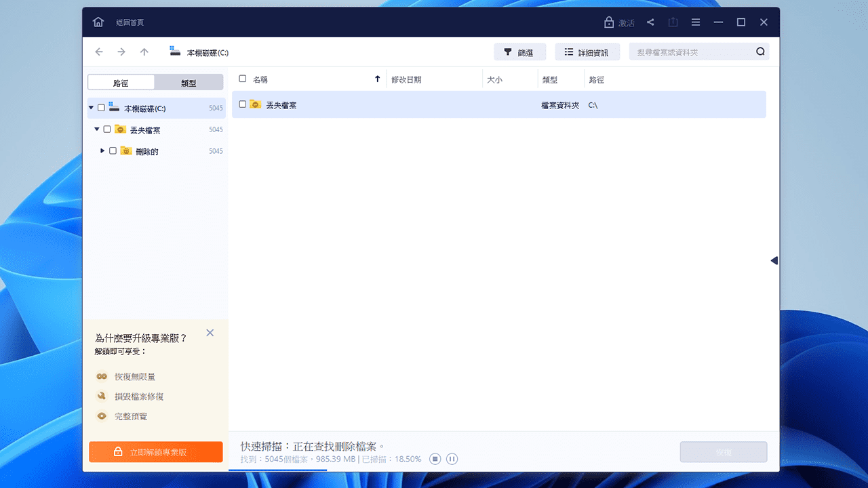Click the share icon in the title bar

(650, 22)
